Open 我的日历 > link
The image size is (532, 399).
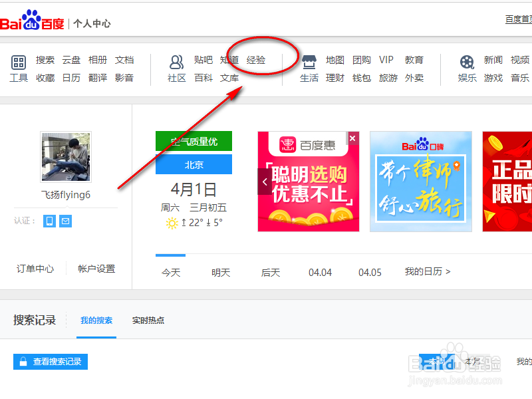coord(428,271)
